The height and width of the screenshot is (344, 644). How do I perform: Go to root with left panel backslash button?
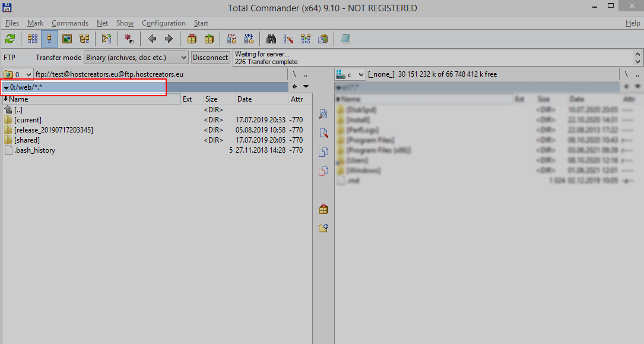pyautogui.click(x=294, y=74)
